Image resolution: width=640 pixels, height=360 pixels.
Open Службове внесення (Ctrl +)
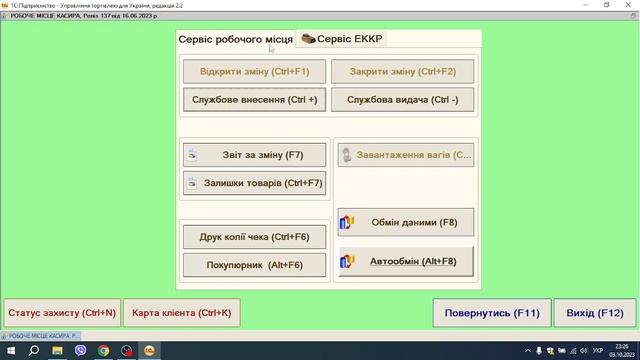pyautogui.click(x=254, y=100)
